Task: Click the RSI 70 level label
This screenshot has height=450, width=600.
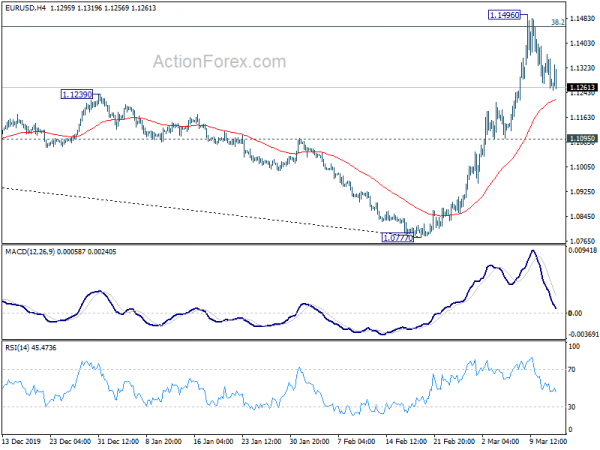Action: point(572,370)
